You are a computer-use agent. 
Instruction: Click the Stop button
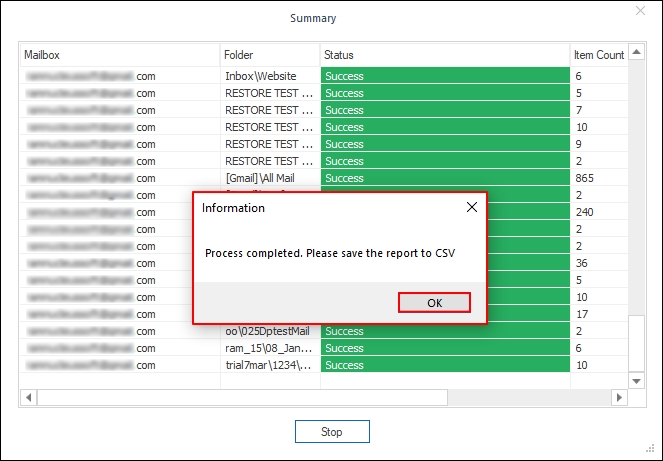(332, 431)
